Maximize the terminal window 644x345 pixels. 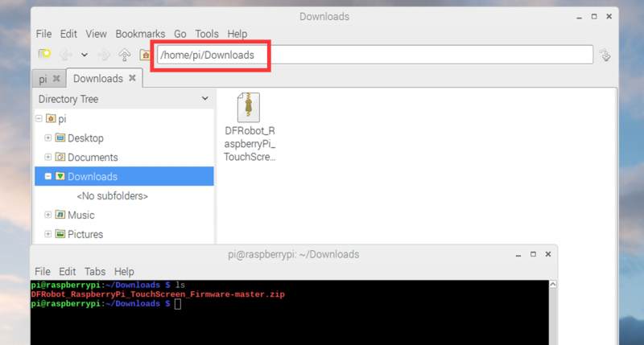533,254
